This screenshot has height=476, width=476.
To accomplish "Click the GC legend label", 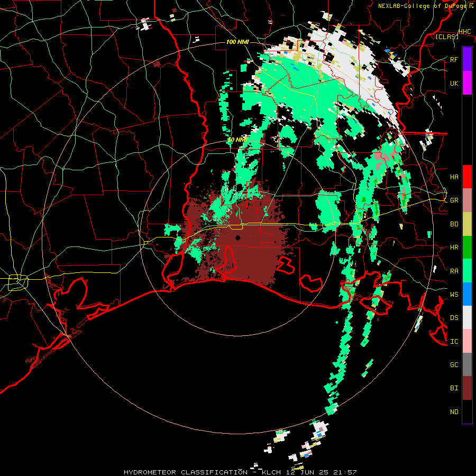I will [454, 365].
